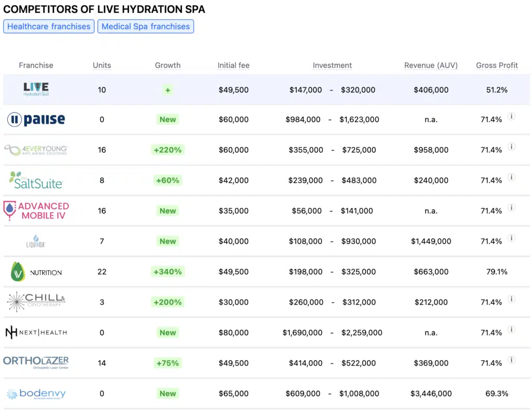Open the 4EverYoung franchise logo

(36, 150)
